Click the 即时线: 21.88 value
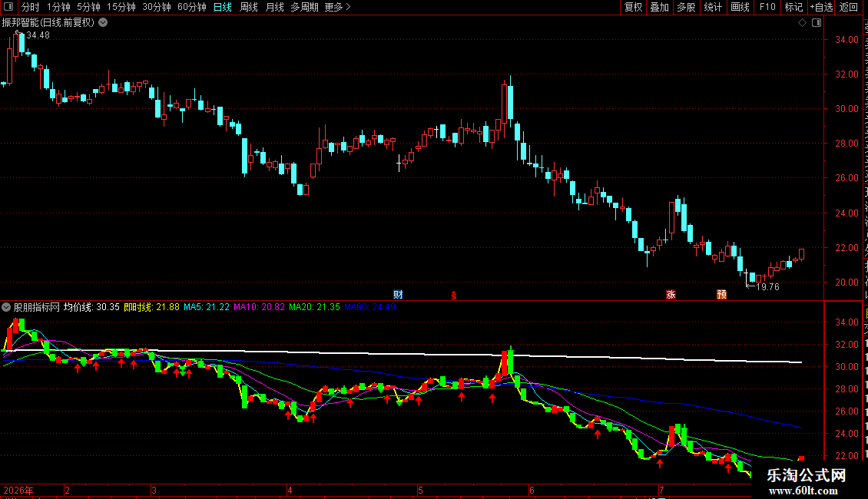The image size is (868, 499). pos(151,307)
